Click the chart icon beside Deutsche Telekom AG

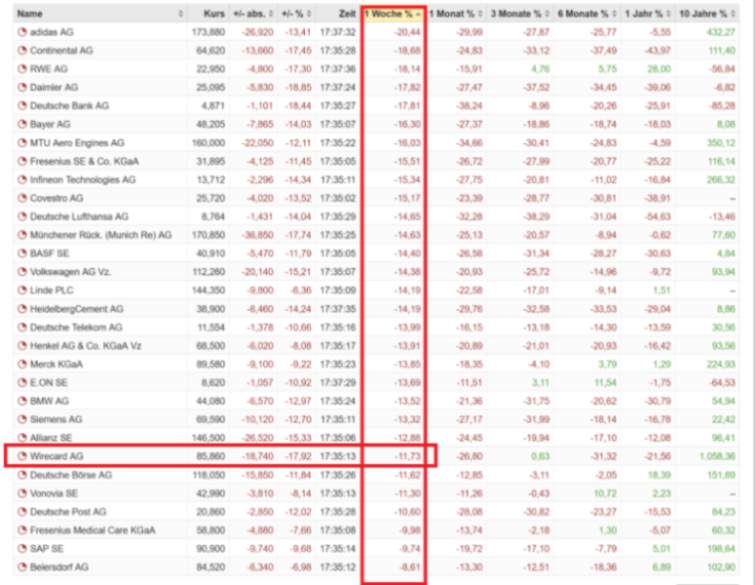[22, 327]
